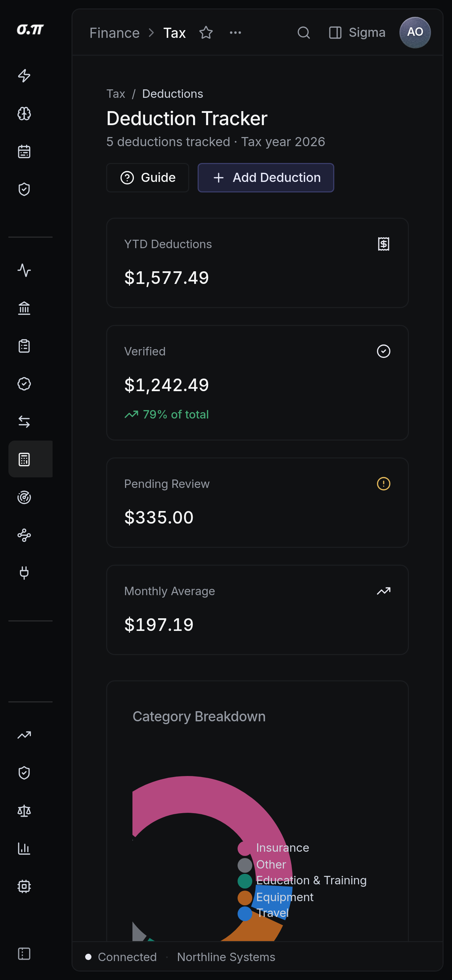The height and width of the screenshot is (980, 452).
Task: Open the AO user avatar menu
Action: tap(415, 33)
